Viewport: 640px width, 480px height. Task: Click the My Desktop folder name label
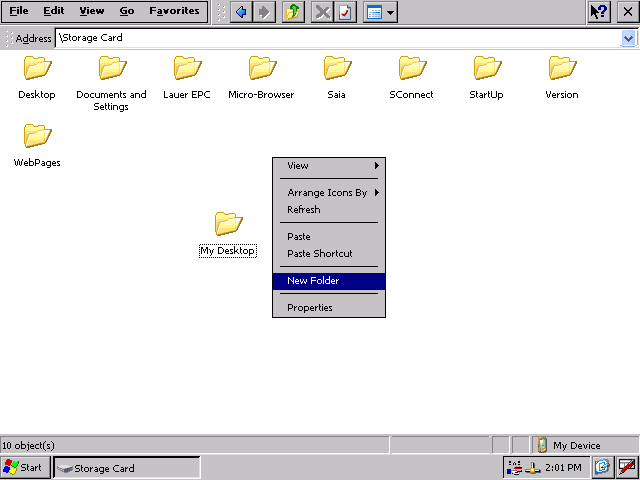228,251
